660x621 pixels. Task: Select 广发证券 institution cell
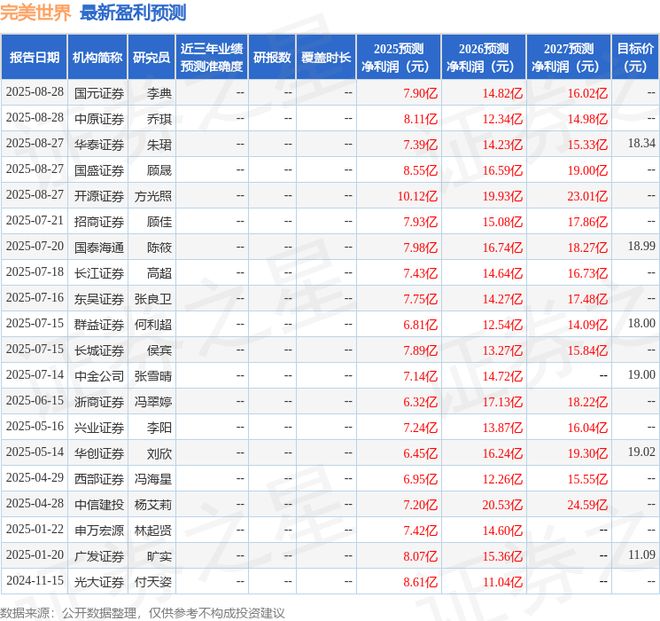coord(99,557)
